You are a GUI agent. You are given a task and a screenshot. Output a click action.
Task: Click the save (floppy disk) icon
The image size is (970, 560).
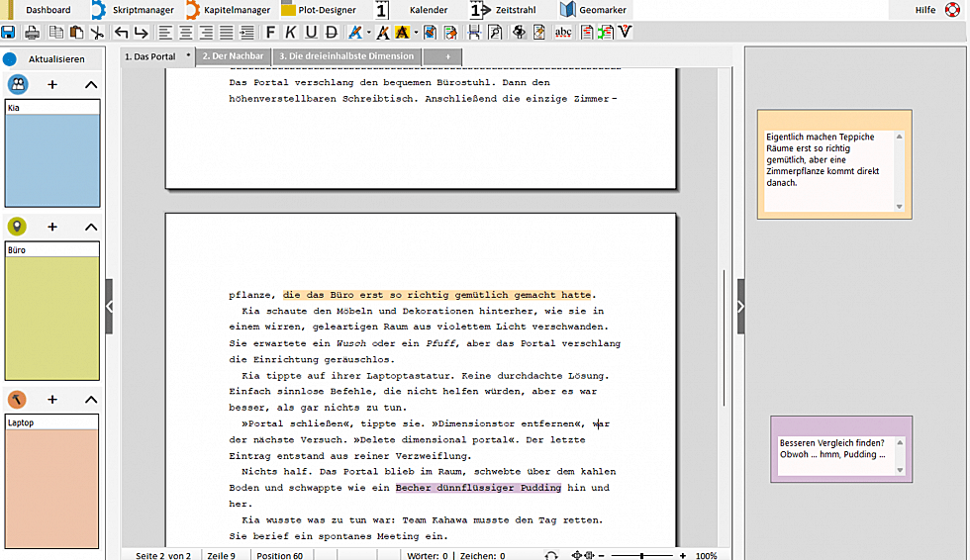pos(8,32)
